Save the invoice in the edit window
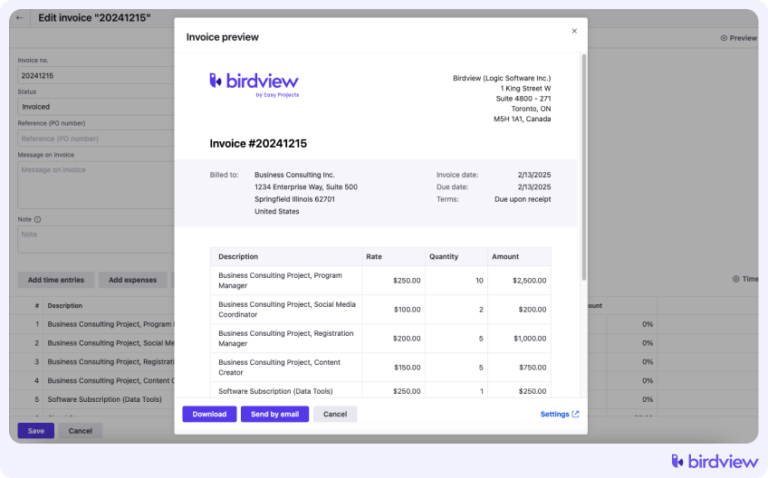The height and width of the screenshot is (478, 768). click(x=36, y=430)
